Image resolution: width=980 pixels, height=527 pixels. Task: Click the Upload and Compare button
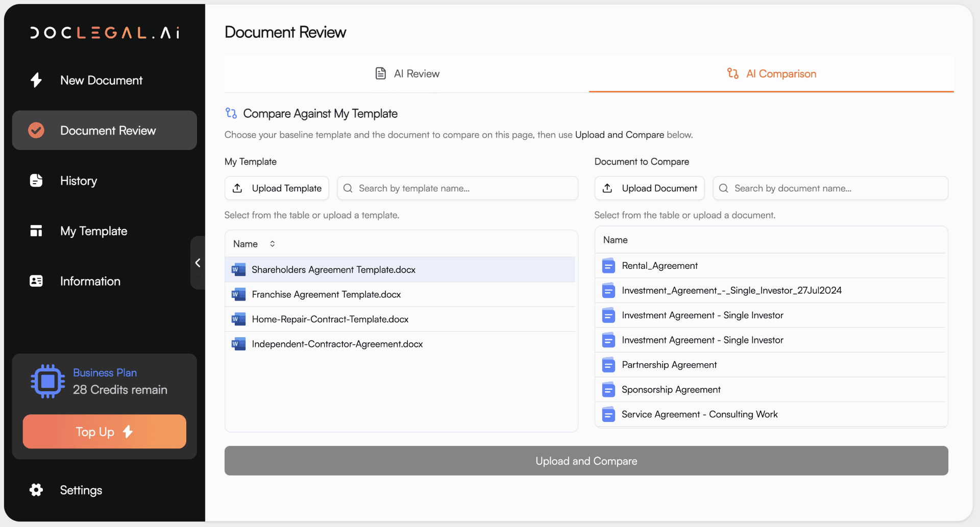(x=586, y=461)
